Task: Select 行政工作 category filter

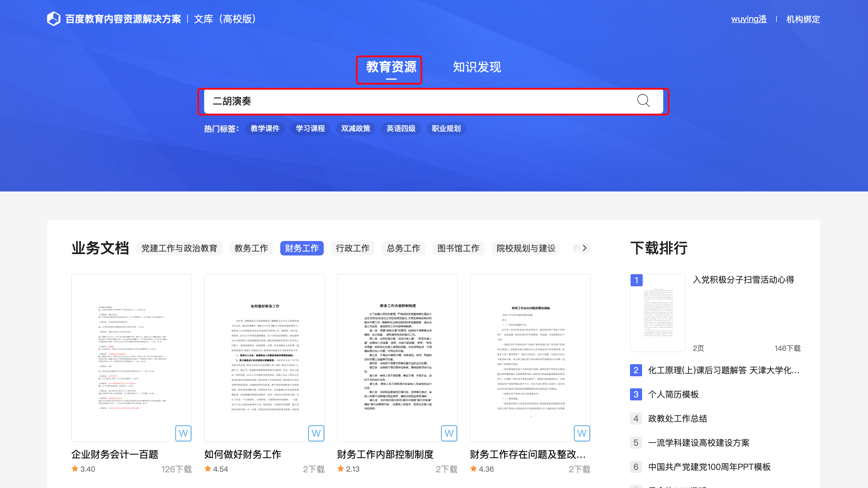Action: click(x=352, y=248)
